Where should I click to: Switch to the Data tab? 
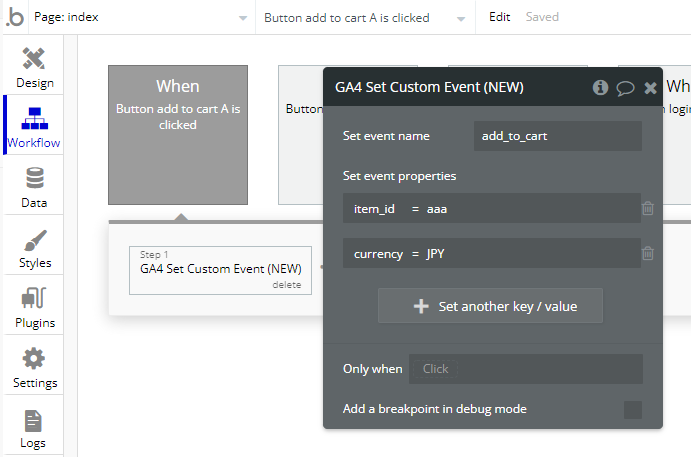pos(34,187)
